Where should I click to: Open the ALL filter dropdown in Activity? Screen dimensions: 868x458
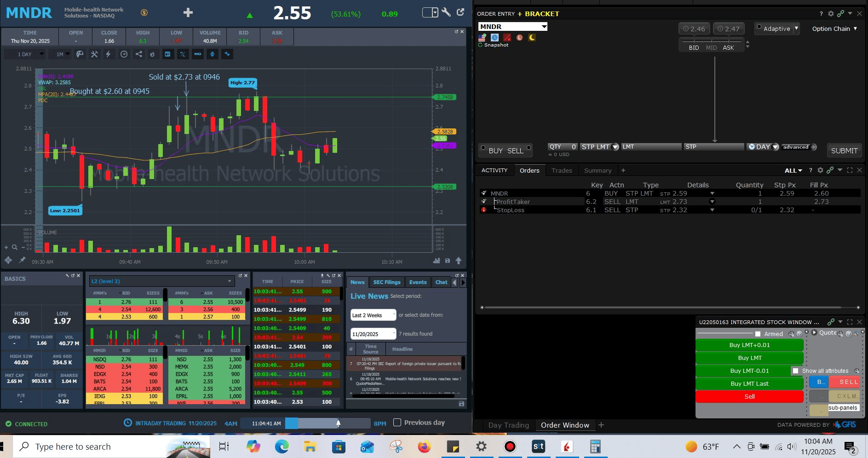click(x=793, y=170)
